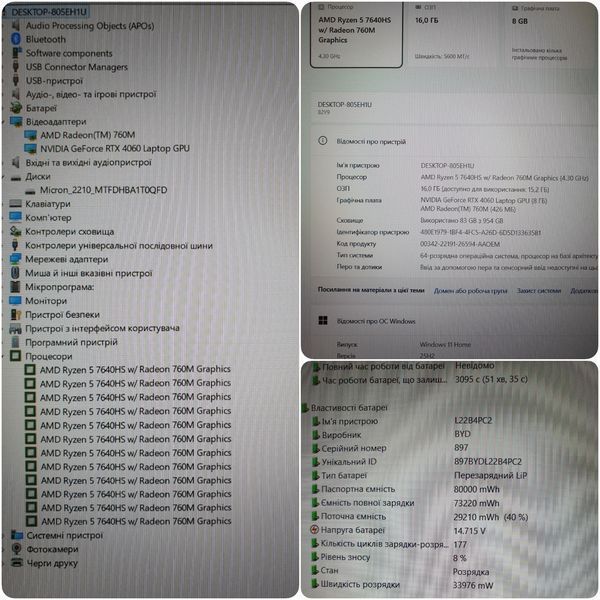Viewport: 600px width, 600px height.
Task: Click the USB-пристрої category icon
Action: (16, 80)
